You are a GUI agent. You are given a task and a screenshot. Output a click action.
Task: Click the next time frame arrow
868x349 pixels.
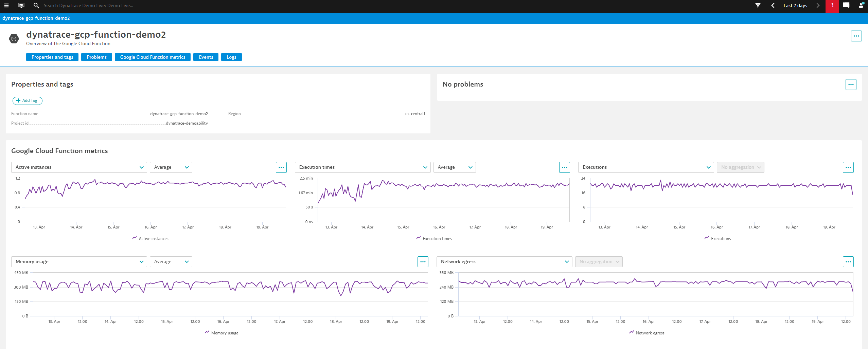[818, 5]
